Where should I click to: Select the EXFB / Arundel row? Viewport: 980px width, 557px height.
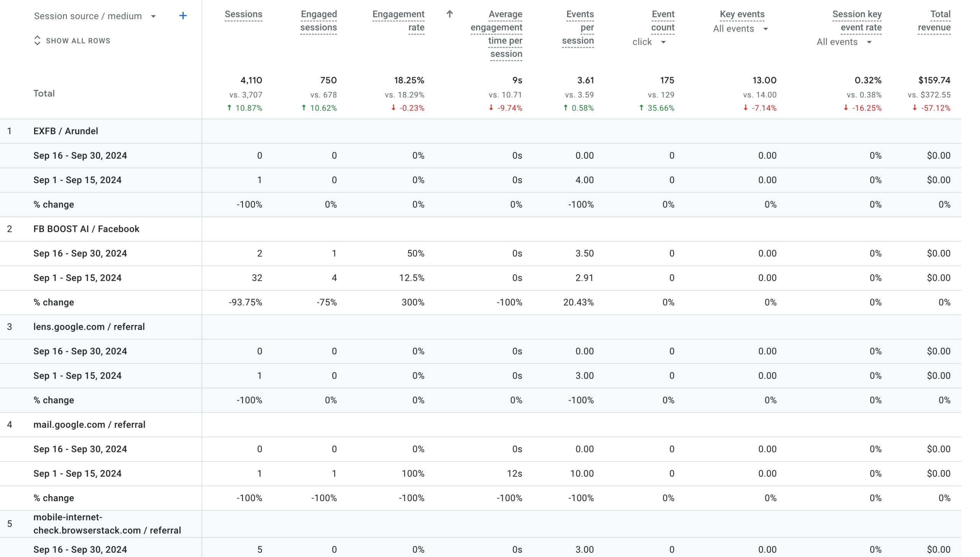pyautogui.click(x=65, y=131)
